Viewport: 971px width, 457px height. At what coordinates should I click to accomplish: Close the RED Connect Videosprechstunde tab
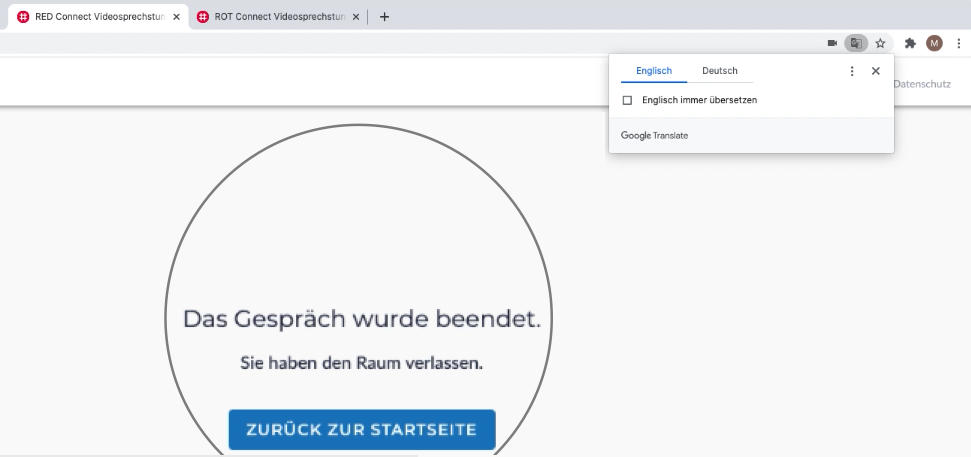177,17
